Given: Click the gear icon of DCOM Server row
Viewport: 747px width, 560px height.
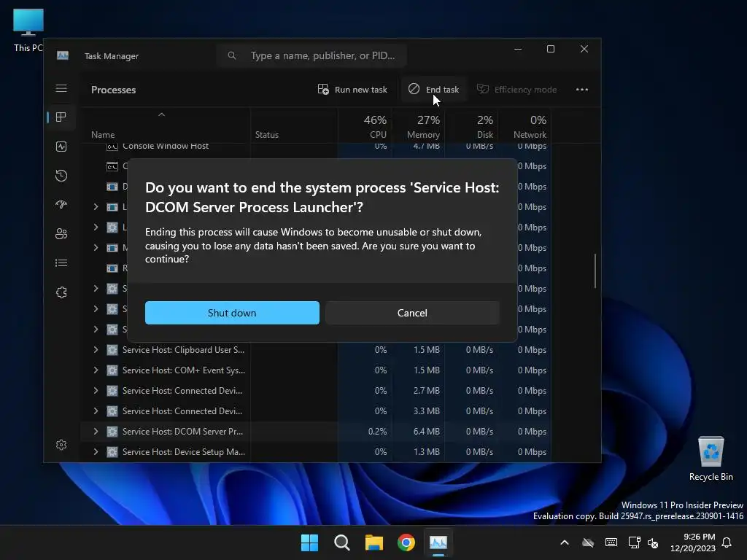Looking at the screenshot, I should click(x=112, y=432).
